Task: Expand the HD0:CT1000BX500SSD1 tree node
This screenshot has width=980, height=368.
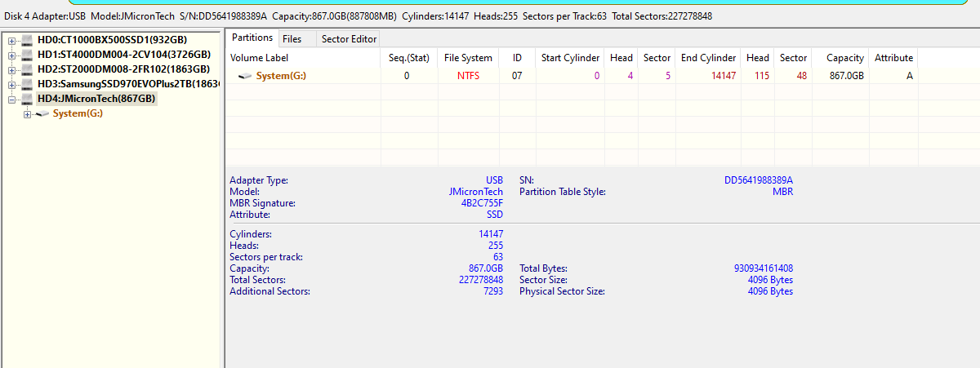Action: click(x=11, y=40)
